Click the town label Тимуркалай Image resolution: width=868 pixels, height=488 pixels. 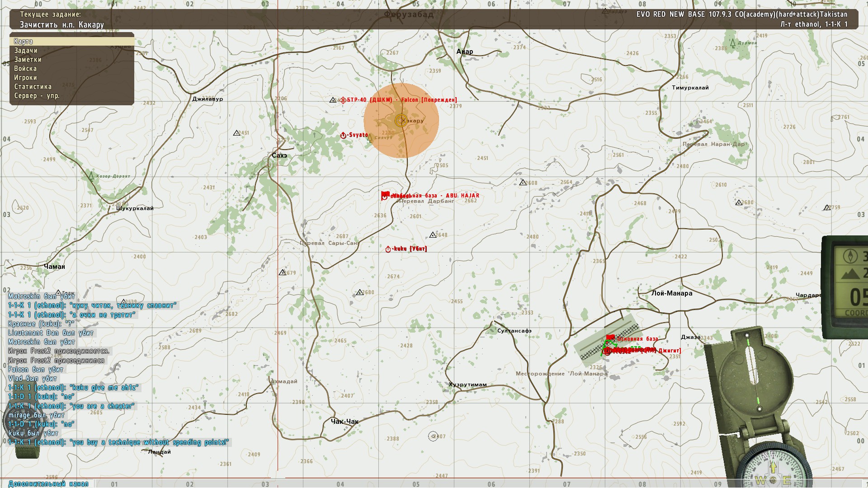tap(690, 88)
